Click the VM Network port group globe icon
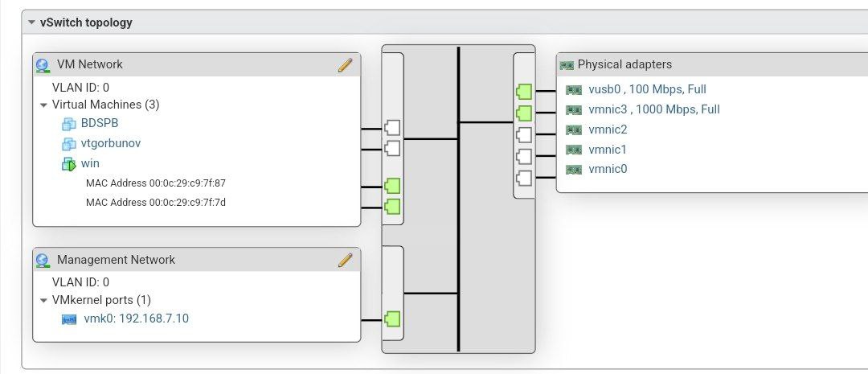Viewport: 868px width, 374px height. coord(43,64)
